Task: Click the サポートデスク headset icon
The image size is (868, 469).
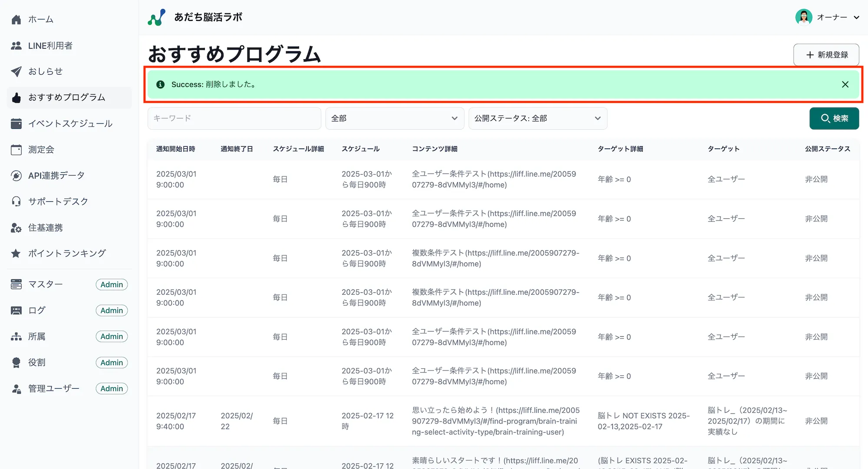Action: coord(16,201)
